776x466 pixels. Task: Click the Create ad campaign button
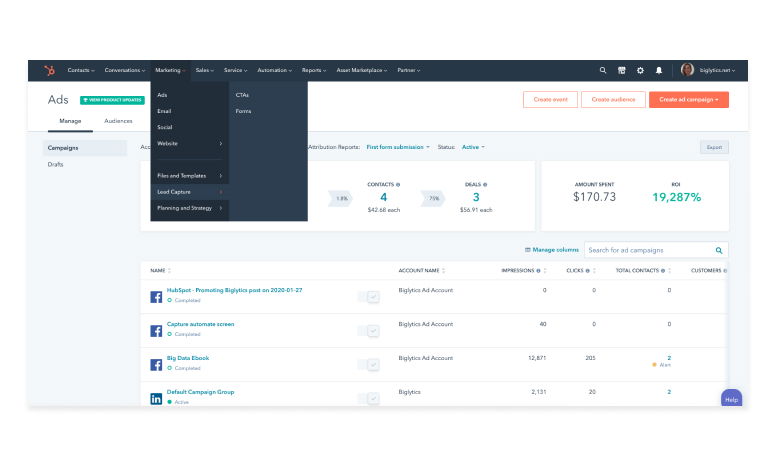point(689,99)
